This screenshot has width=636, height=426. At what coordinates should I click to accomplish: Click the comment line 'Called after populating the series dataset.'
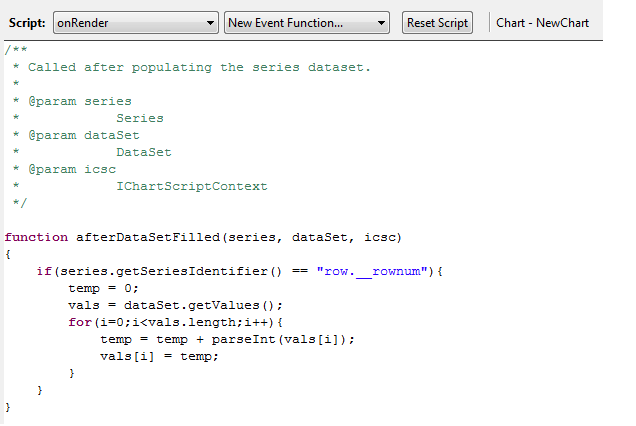click(199, 67)
